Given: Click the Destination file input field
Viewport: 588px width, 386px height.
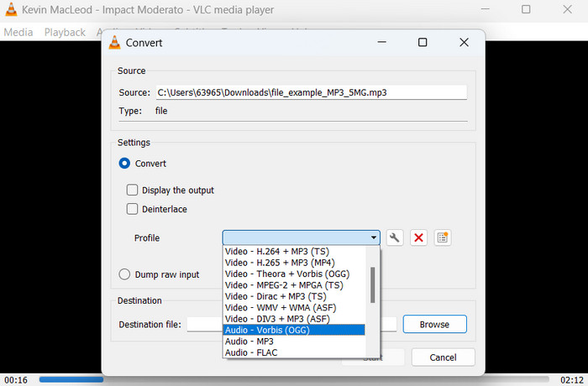Looking at the screenshot, I should [291, 324].
